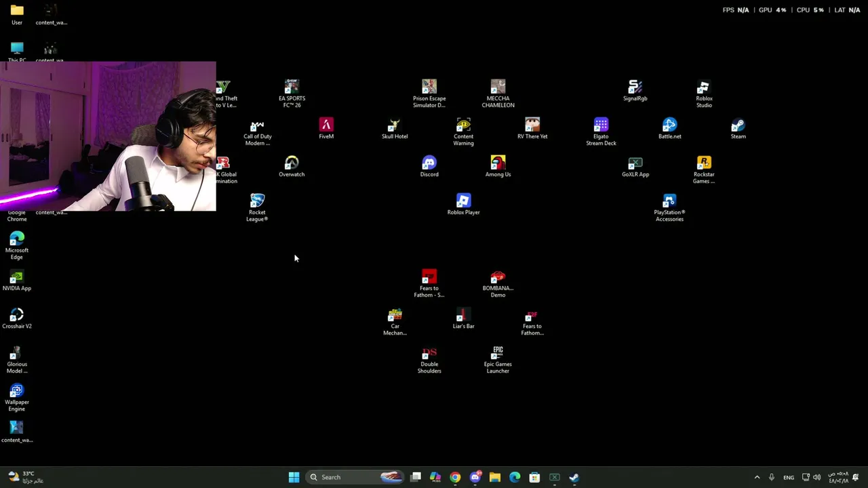Select the Content Warning game icon
The height and width of the screenshot is (488, 868).
pos(464,131)
